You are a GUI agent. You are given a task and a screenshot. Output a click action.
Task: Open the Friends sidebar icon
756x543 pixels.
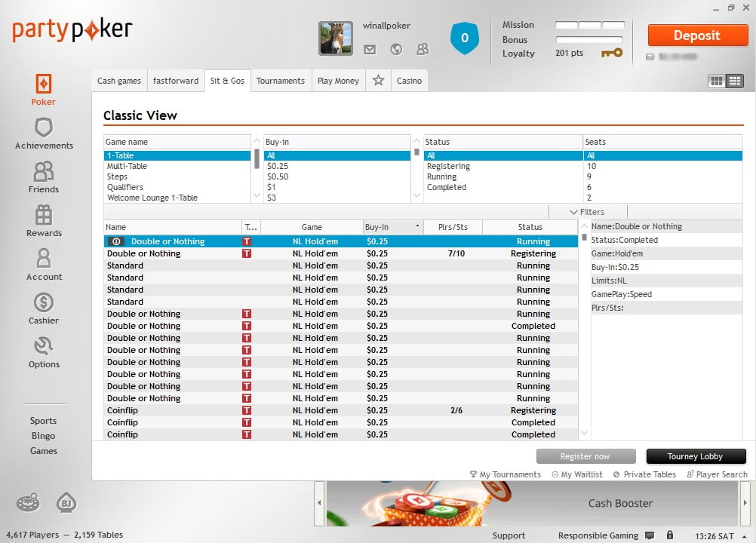point(44,171)
